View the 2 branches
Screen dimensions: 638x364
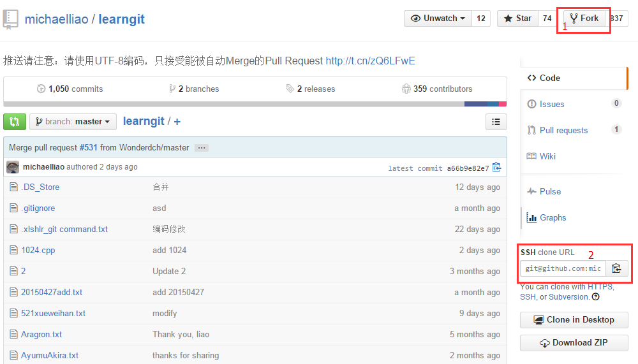[x=194, y=89]
